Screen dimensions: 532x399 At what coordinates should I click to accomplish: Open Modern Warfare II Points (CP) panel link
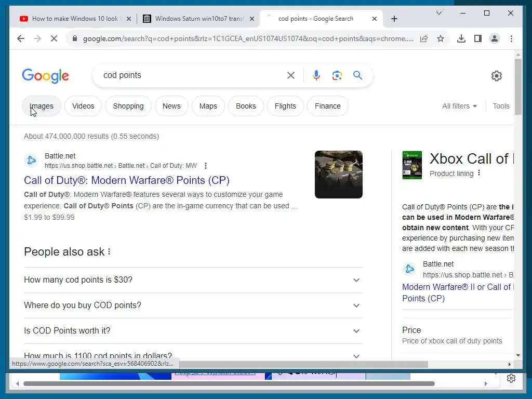point(457,292)
